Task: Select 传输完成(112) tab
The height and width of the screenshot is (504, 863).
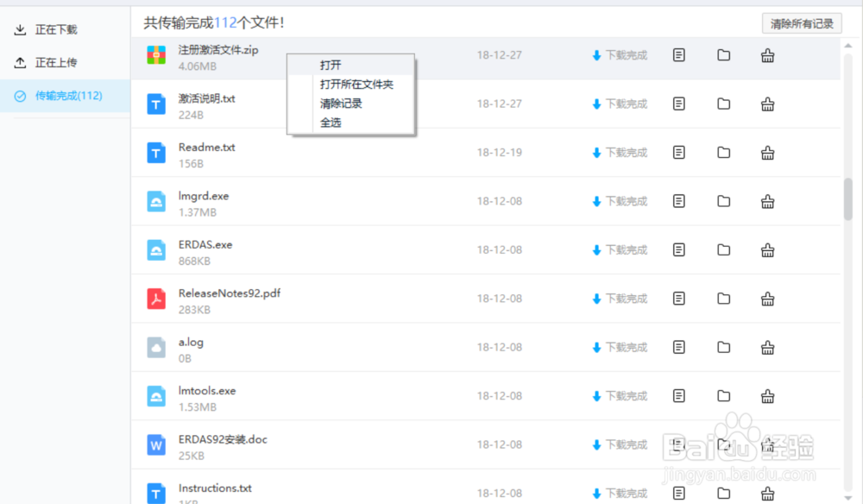Action: (65, 96)
